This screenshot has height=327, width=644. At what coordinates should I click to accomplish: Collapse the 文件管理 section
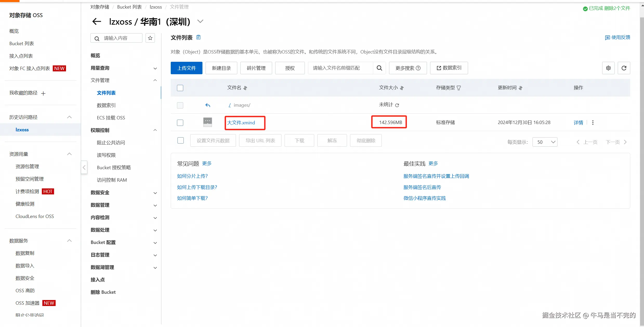(155, 80)
